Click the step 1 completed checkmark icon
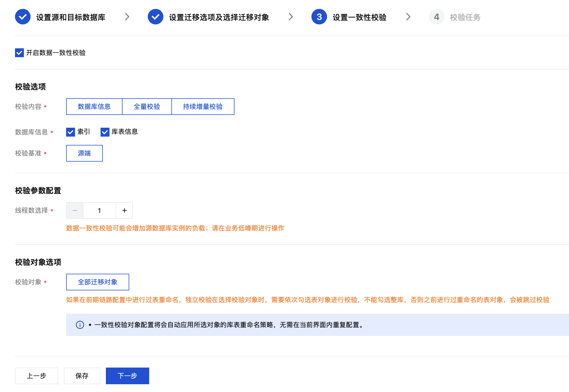This screenshot has height=392, width=569. pos(23,17)
